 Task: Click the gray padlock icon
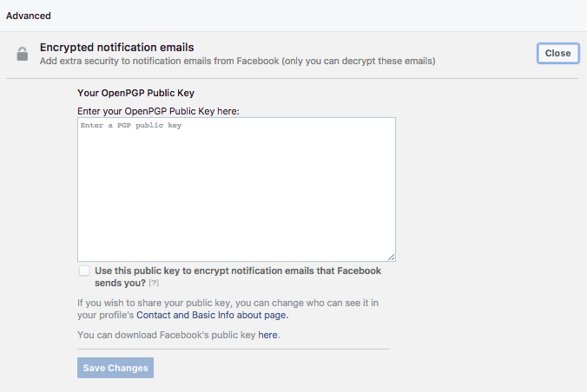click(23, 54)
